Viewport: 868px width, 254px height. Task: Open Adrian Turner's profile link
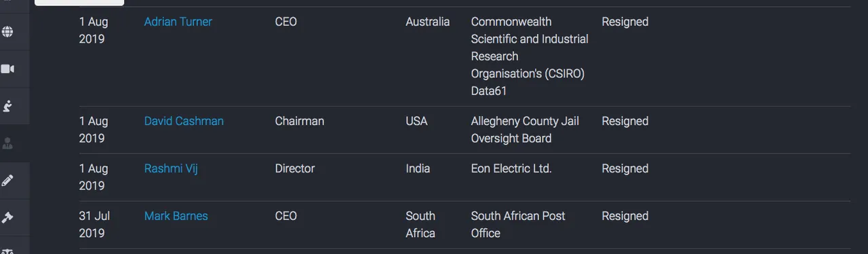(x=178, y=22)
